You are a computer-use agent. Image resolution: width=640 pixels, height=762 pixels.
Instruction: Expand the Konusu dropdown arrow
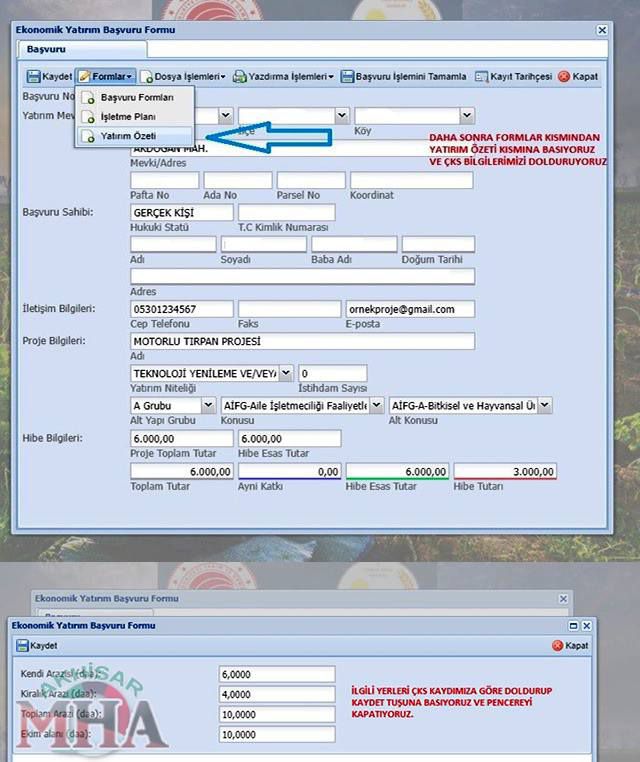tap(377, 405)
